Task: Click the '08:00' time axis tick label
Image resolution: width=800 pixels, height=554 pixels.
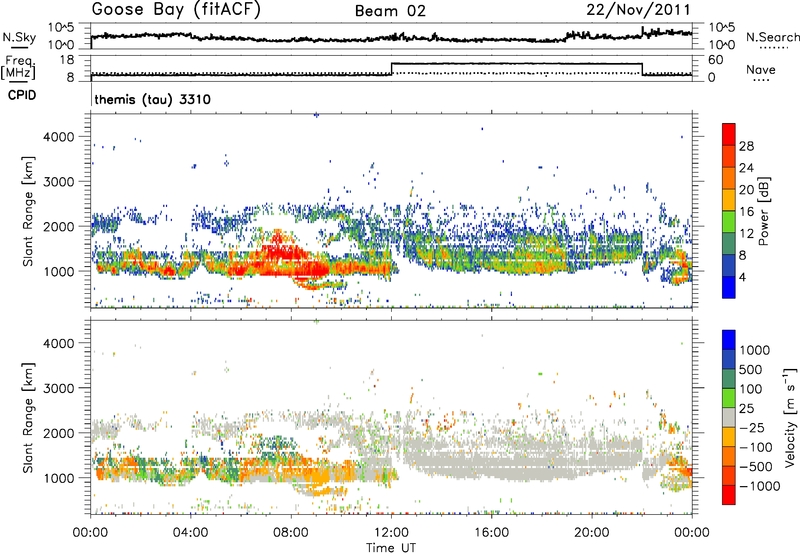Action: pyautogui.click(x=291, y=533)
